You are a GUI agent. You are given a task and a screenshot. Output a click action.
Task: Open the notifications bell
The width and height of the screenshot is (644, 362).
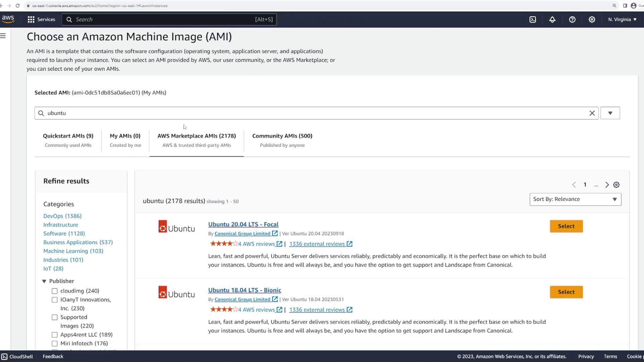pyautogui.click(x=552, y=19)
